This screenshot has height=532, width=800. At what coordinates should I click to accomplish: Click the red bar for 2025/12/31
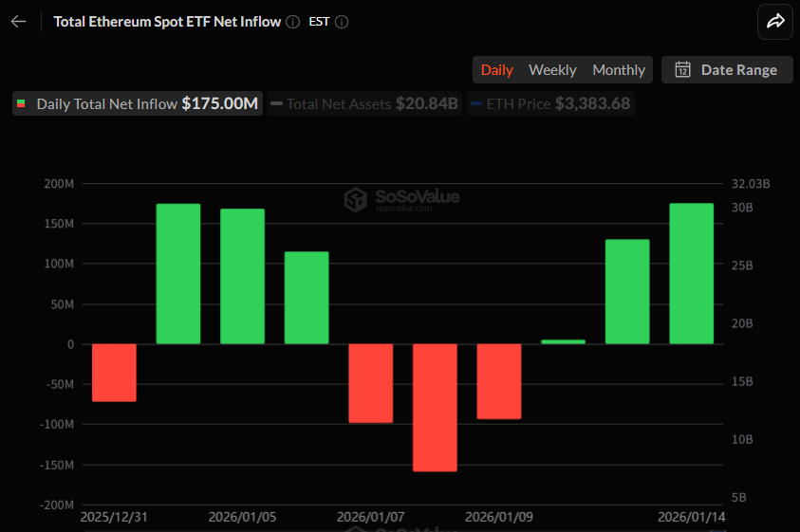pos(114,372)
